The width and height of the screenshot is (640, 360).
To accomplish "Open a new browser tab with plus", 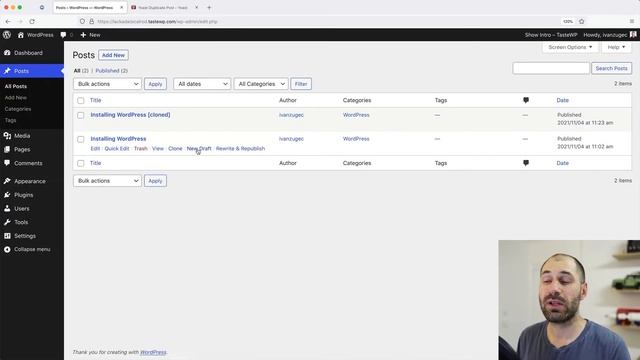I will pos(209,7).
